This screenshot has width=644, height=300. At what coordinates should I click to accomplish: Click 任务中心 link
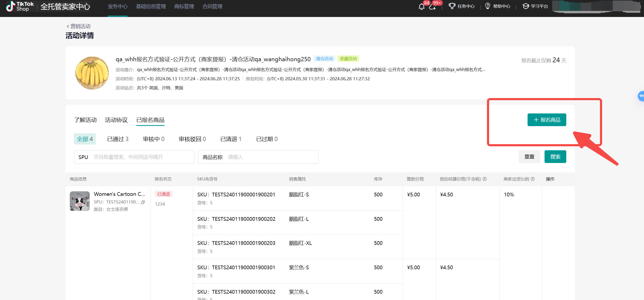(x=466, y=6)
